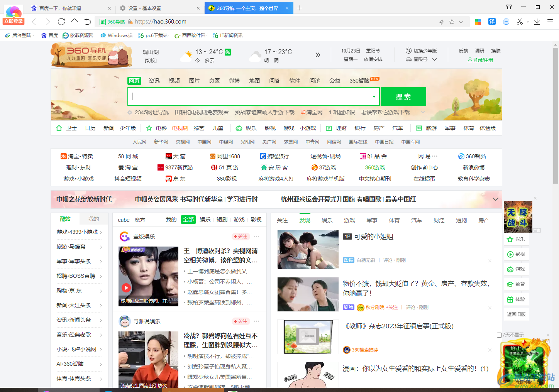Screen dimensions: 559x392
Task: Click the 盖饭娱乐 avatar icon
Action: click(124, 237)
